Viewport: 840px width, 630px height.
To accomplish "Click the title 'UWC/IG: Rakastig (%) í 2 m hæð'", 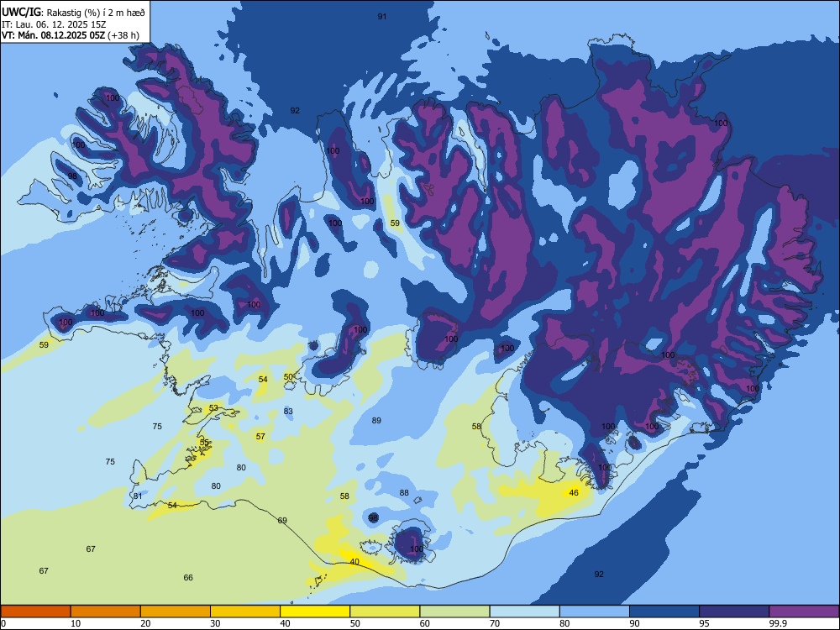I will click(73, 13).
